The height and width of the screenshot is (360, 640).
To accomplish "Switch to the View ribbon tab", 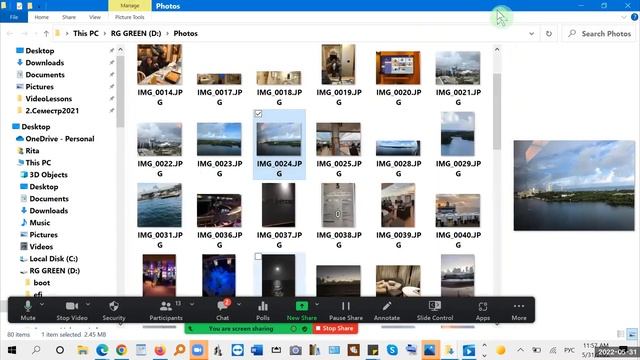I will (95, 17).
